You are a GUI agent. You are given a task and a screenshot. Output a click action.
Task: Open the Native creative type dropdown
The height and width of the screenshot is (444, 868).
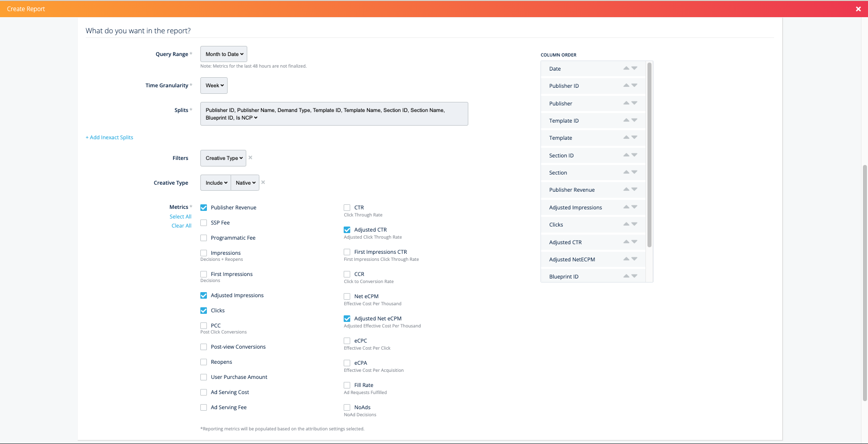245,183
